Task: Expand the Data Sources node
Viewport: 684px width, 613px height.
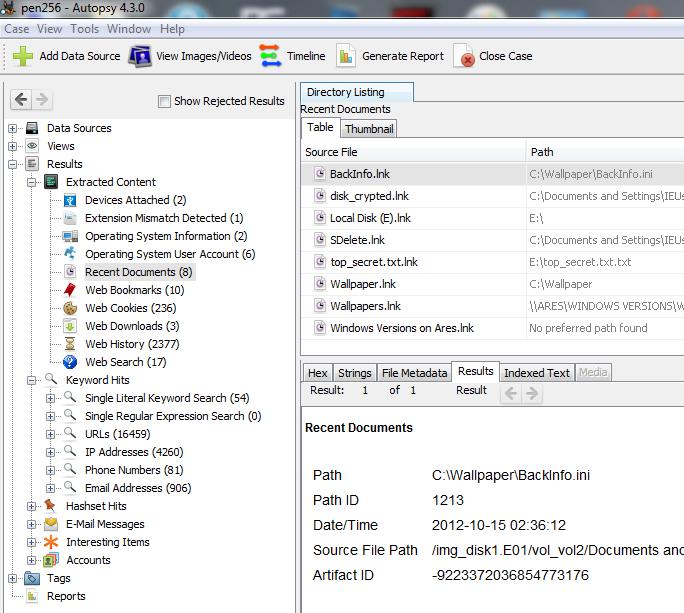Action: click(13, 128)
